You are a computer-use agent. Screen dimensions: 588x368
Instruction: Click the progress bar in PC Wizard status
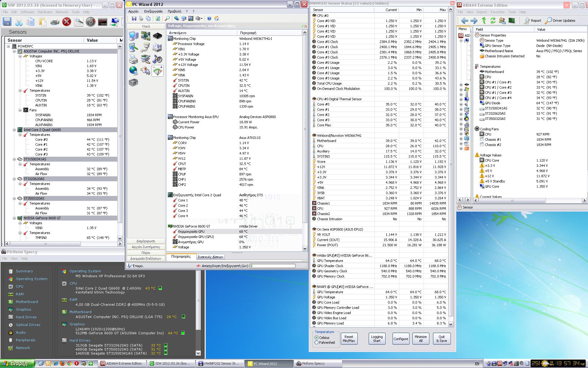273,266
